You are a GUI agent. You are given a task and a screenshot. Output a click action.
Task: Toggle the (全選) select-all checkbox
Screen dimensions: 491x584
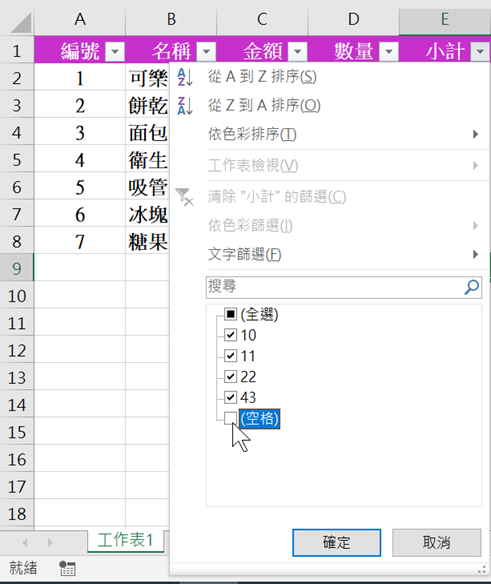(x=230, y=314)
